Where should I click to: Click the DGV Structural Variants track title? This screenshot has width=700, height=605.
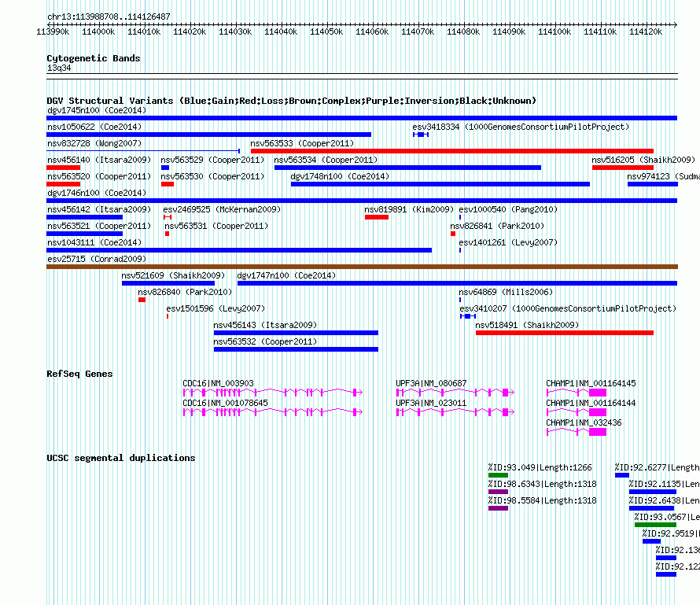(x=292, y=101)
